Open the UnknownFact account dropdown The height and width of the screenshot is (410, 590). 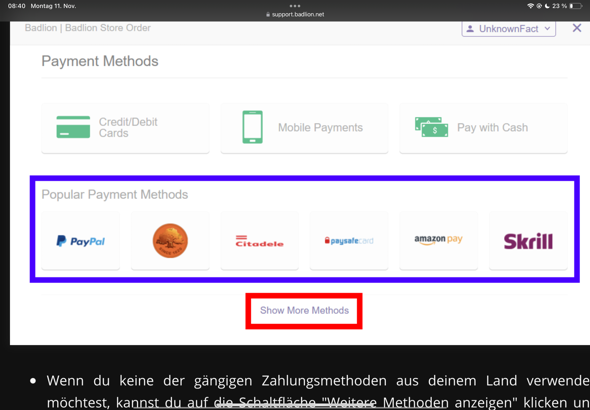point(508,29)
